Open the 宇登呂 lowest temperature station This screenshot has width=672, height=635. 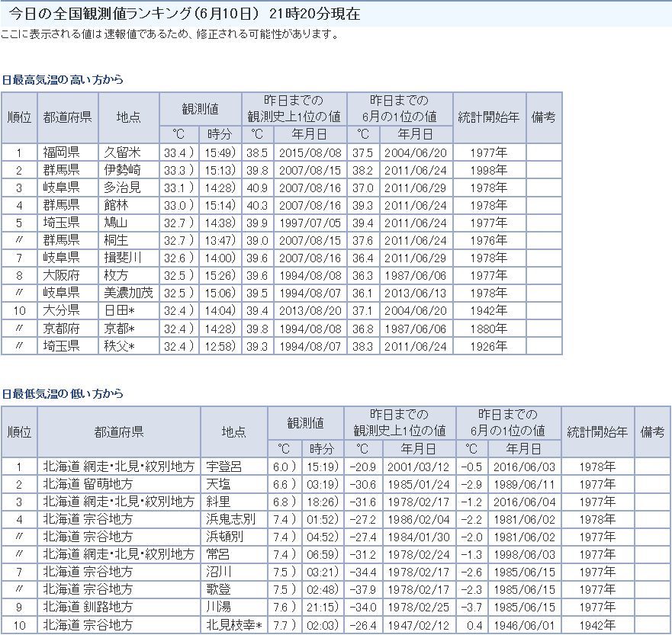coord(223,467)
